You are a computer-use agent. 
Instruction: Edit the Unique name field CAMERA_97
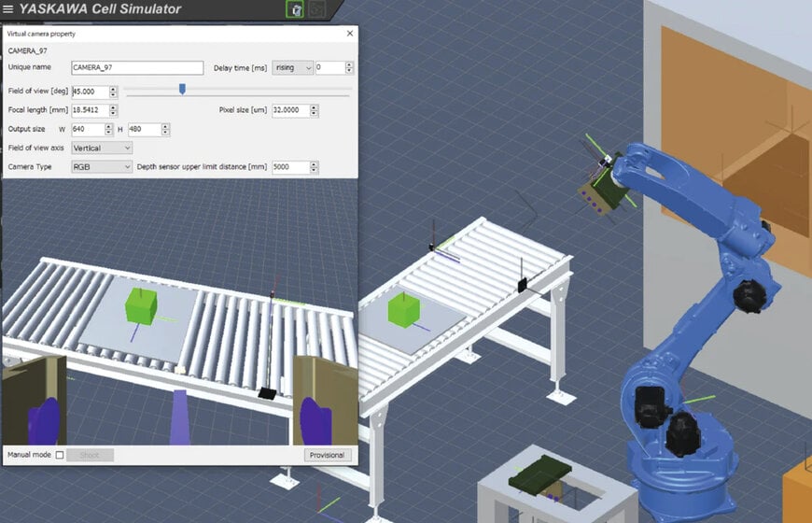[x=137, y=67]
